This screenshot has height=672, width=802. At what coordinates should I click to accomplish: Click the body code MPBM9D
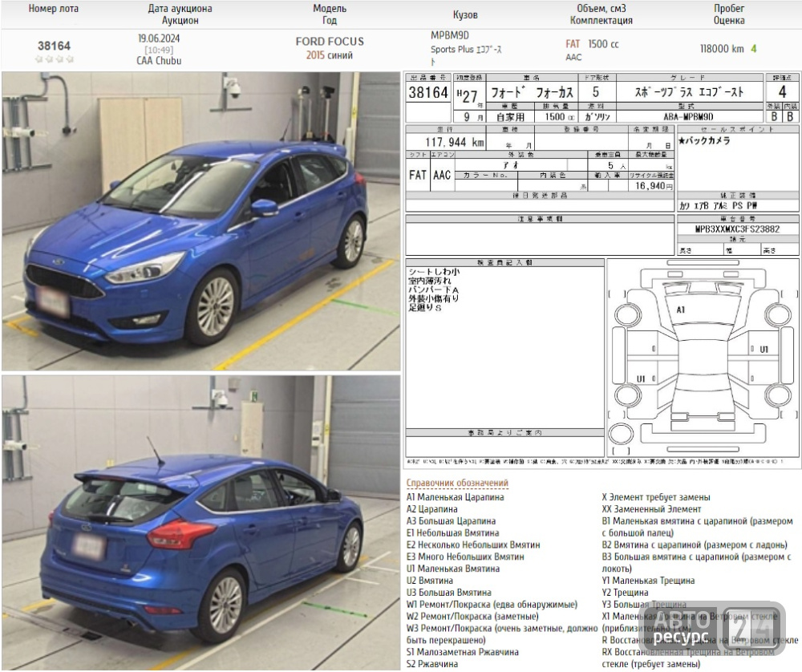450,35
